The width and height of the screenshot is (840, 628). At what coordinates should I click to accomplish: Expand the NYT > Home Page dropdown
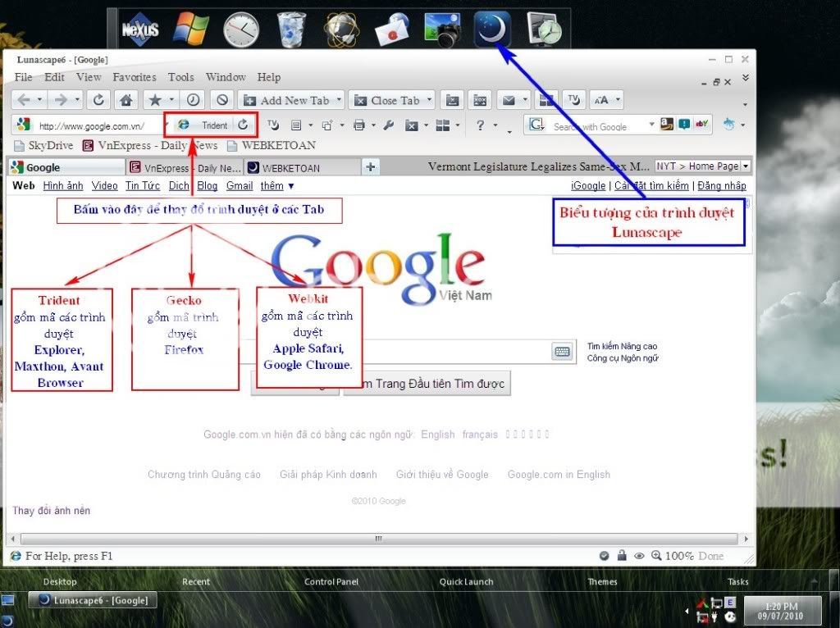(746, 166)
